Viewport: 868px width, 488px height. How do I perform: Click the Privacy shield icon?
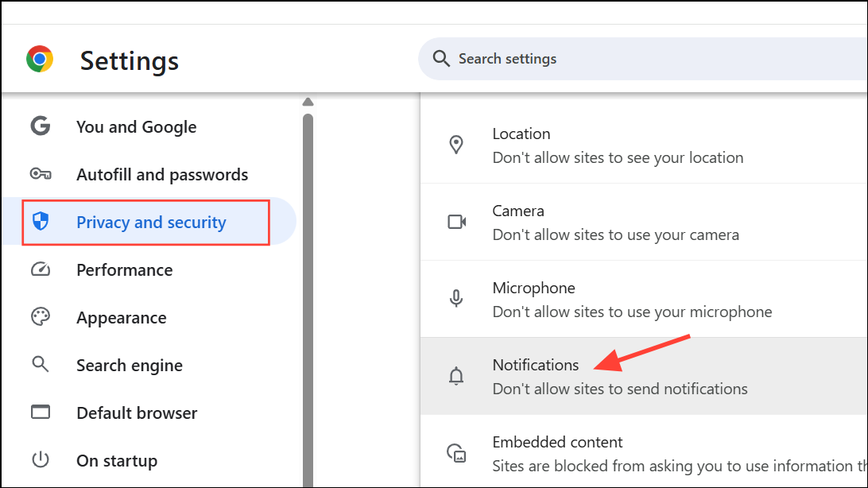tap(40, 223)
